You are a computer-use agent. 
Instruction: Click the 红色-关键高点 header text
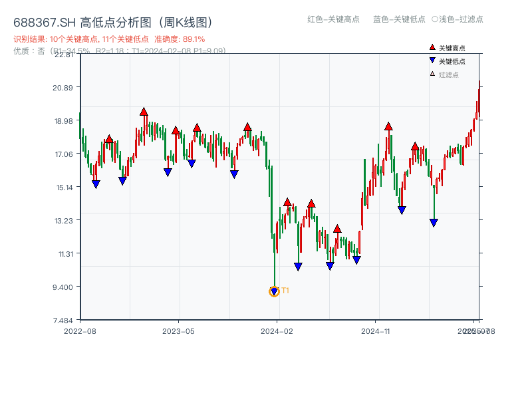point(334,19)
